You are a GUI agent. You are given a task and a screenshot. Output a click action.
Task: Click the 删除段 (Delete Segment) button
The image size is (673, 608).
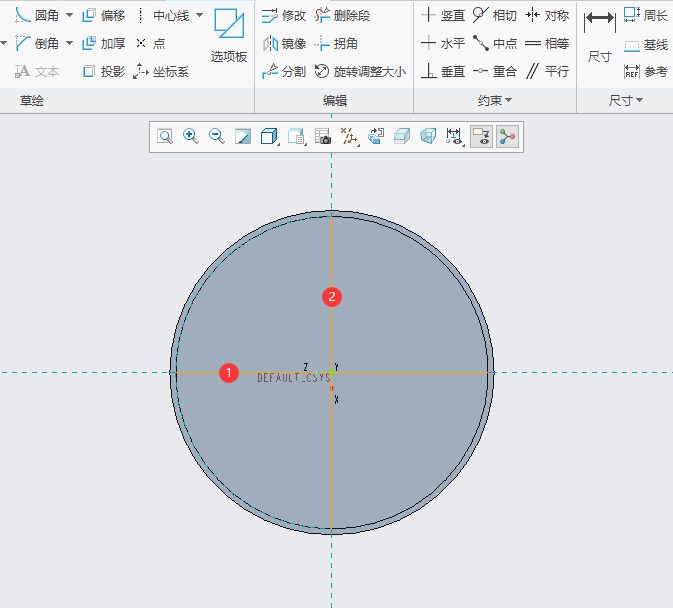click(342, 16)
